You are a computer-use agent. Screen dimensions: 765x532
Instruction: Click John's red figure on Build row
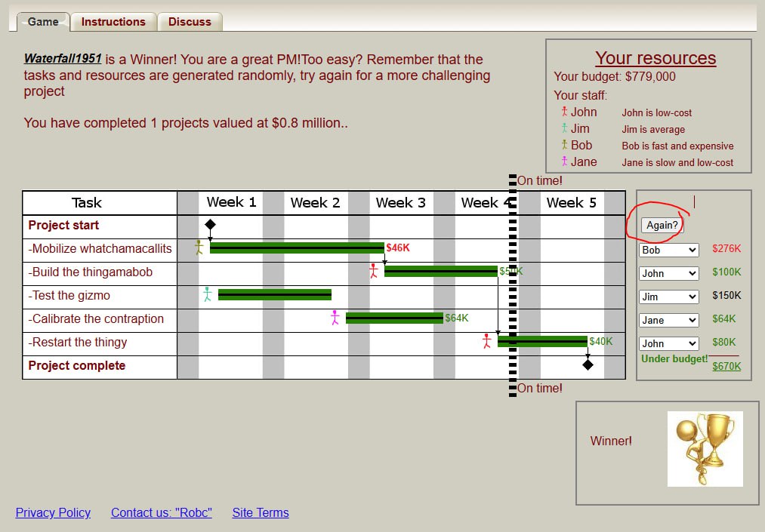(373, 271)
